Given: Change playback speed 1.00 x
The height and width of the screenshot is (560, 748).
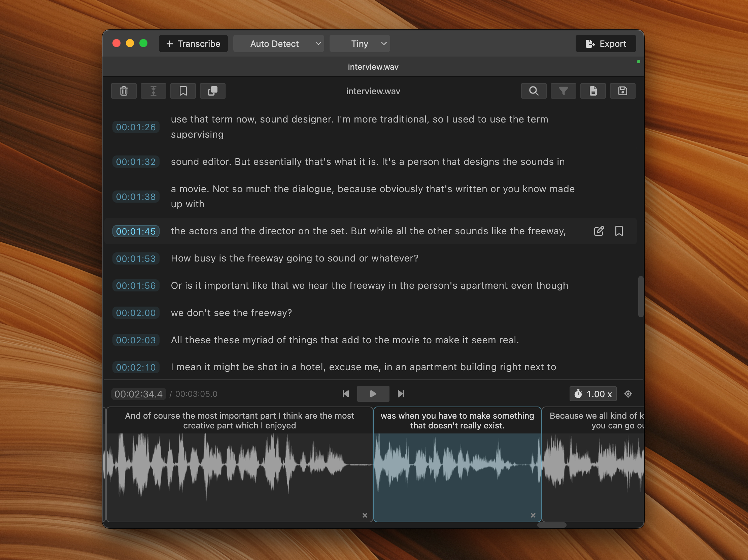Looking at the screenshot, I should point(593,394).
